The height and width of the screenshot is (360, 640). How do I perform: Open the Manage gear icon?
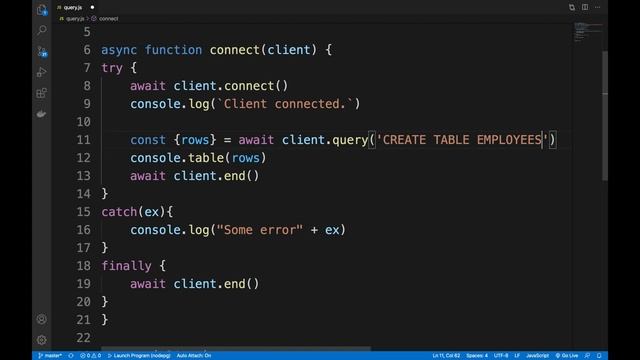pos(42,340)
